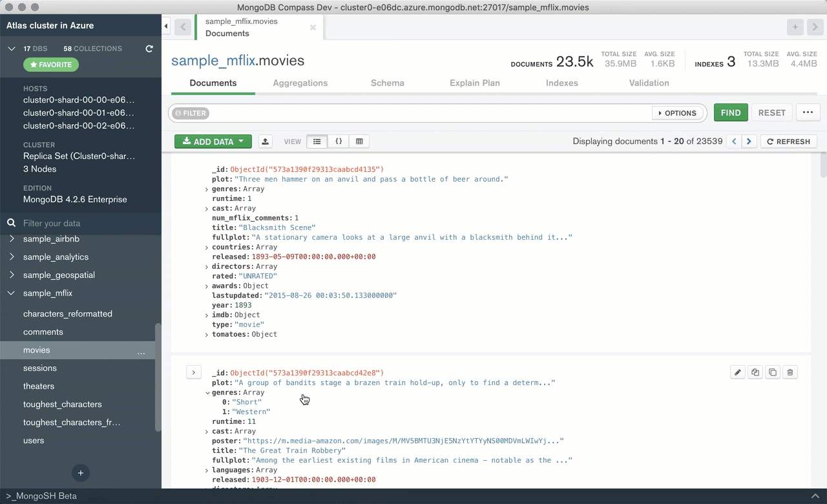Image resolution: width=827 pixels, height=504 pixels.
Task: Open the Explain Plan tab
Action: (475, 83)
